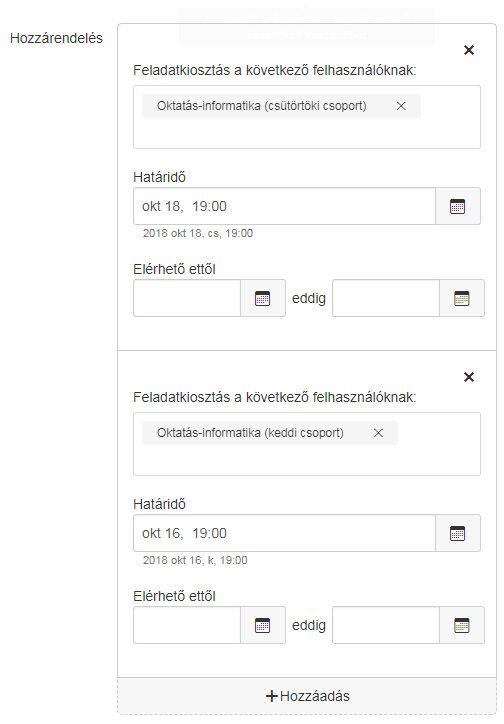Focus first block's eddig date field
The image size is (504, 724).
[386, 298]
